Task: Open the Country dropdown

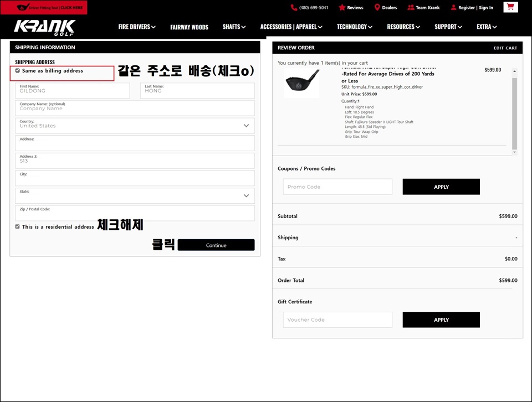Action: (x=135, y=126)
